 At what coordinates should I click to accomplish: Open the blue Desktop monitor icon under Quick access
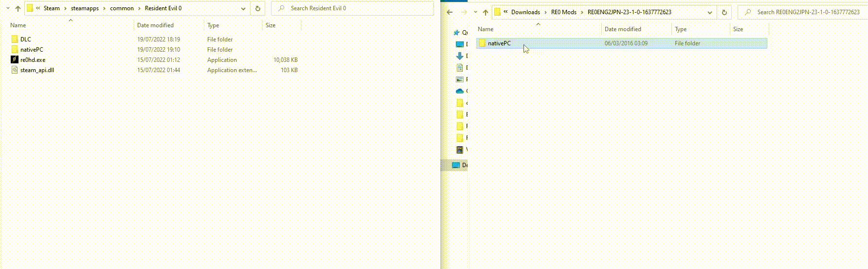tap(460, 44)
